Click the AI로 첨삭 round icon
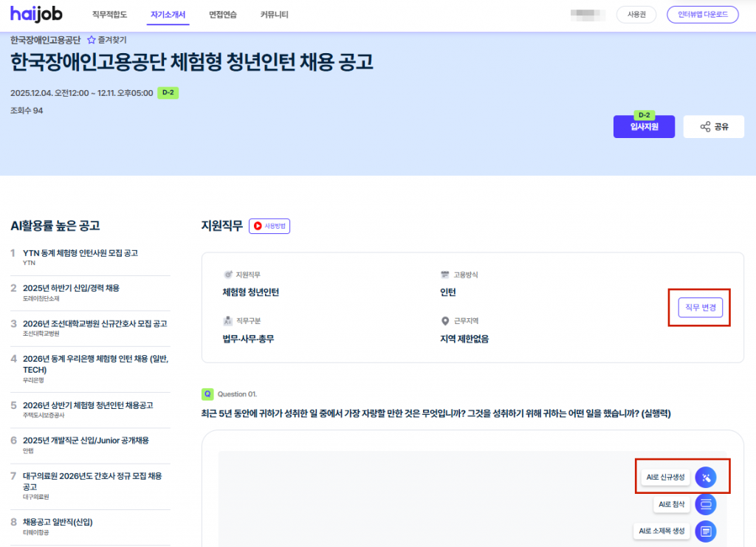 click(706, 505)
